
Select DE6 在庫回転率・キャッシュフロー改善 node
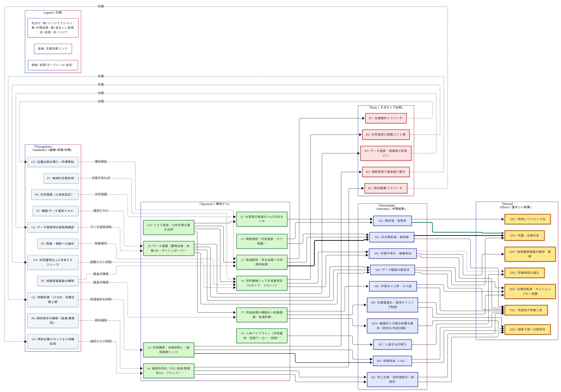[530, 292]
